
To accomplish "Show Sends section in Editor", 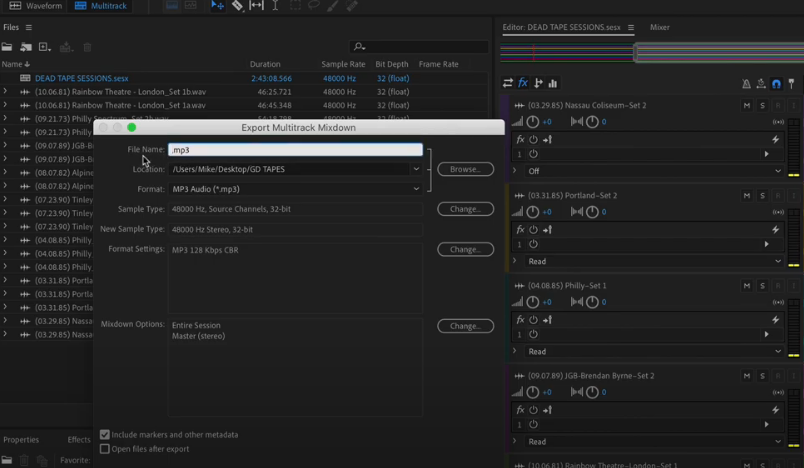I will [x=538, y=83].
